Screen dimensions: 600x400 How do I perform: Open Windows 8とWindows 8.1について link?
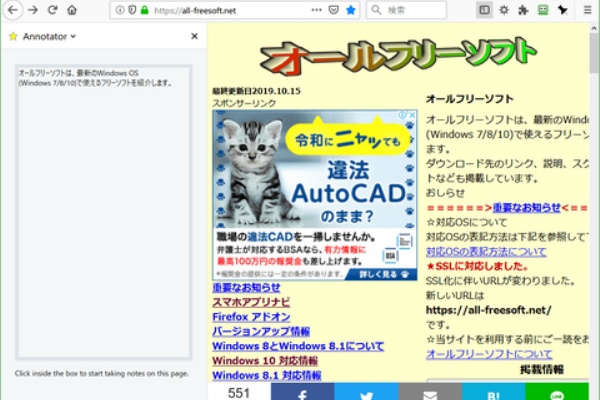click(x=298, y=346)
